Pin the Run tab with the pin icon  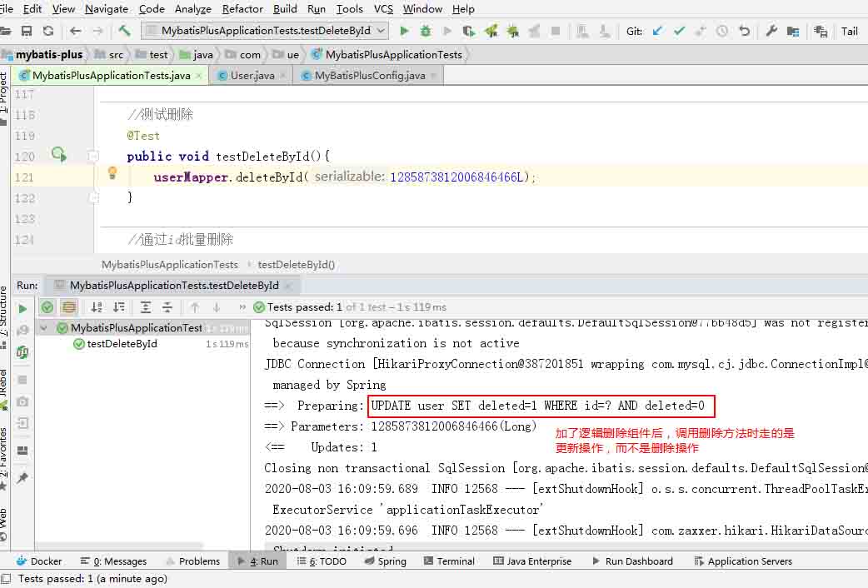(22, 478)
